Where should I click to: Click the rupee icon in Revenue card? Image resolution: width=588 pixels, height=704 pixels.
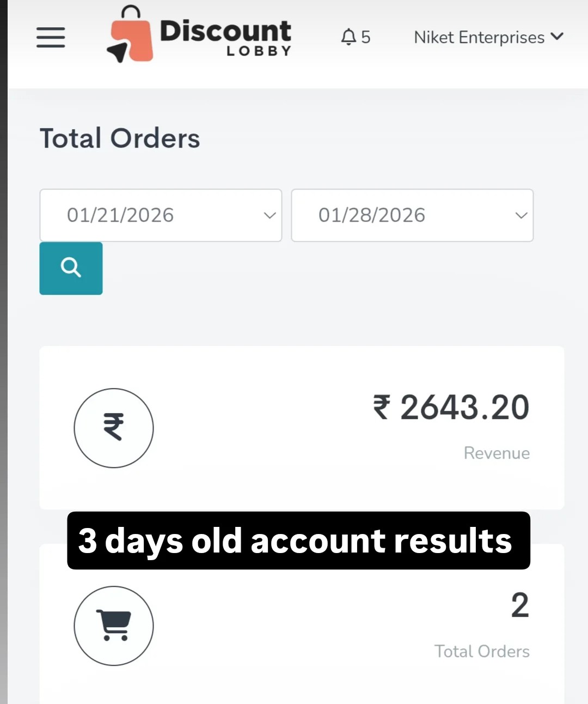(x=114, y=428)
